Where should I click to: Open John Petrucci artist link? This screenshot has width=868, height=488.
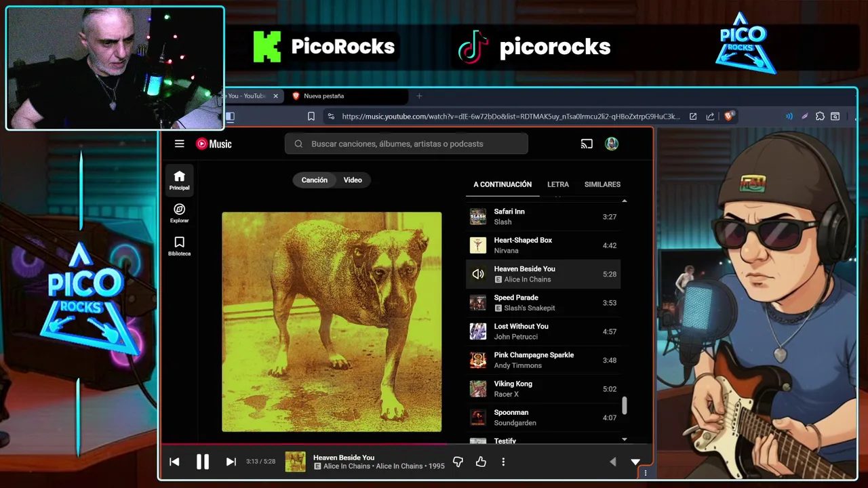[x=515, y=337]
